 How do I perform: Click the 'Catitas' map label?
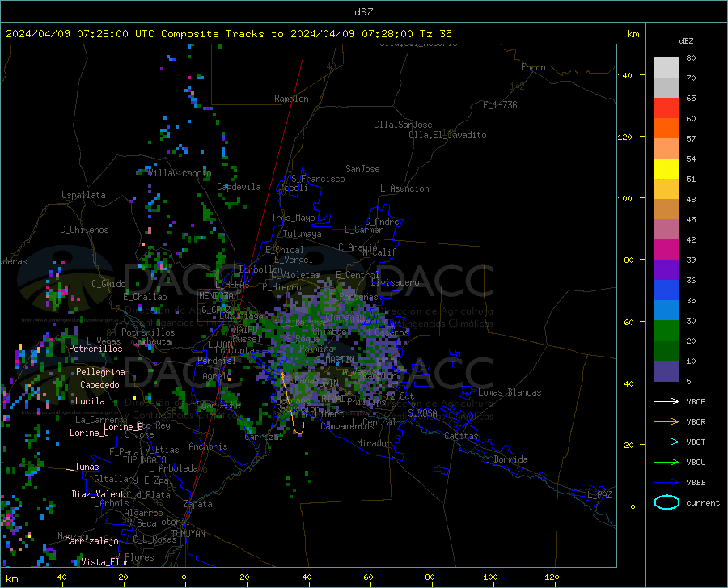point(462,436)
